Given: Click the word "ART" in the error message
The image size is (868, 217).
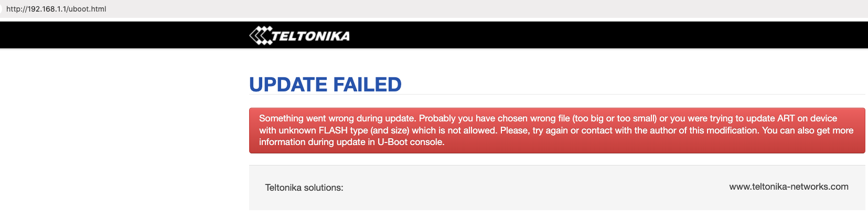Looking at the screenshot, I should pos(786,118).
